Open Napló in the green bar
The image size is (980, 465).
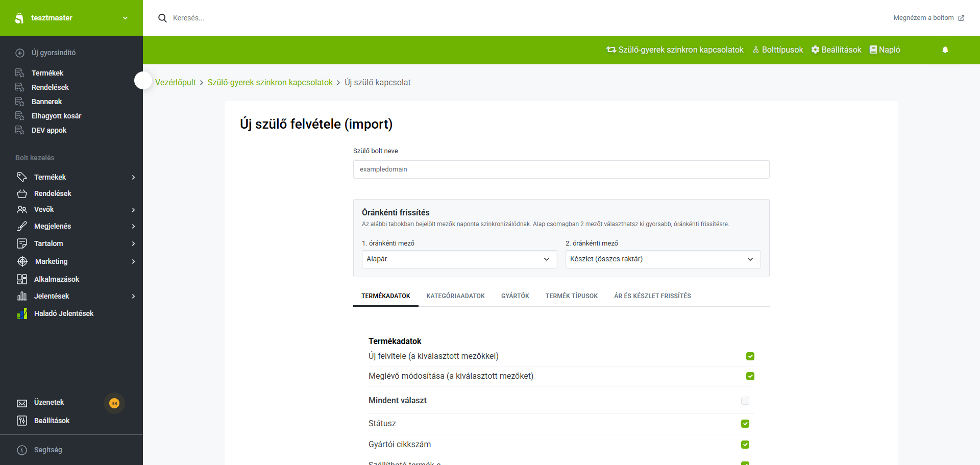[885, 50]
